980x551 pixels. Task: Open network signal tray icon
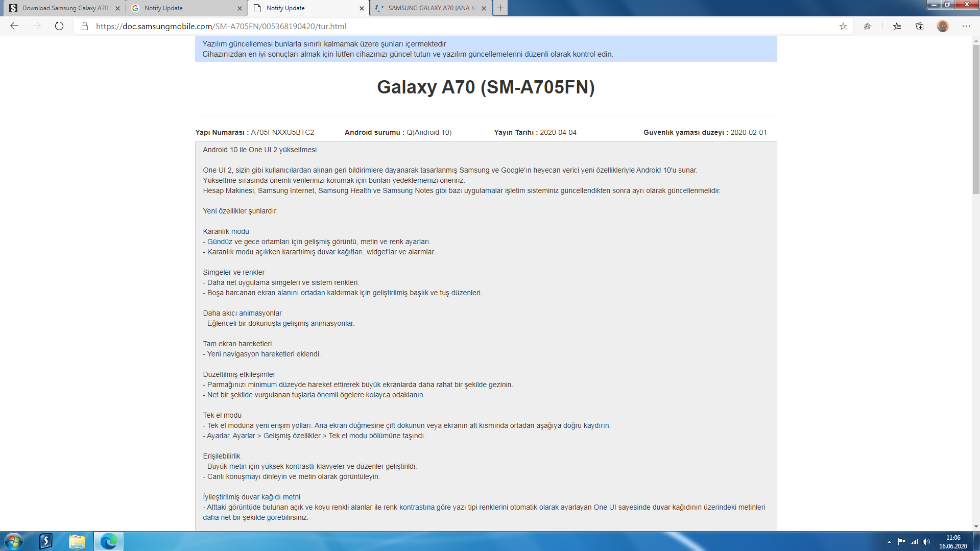pos(914,542)
